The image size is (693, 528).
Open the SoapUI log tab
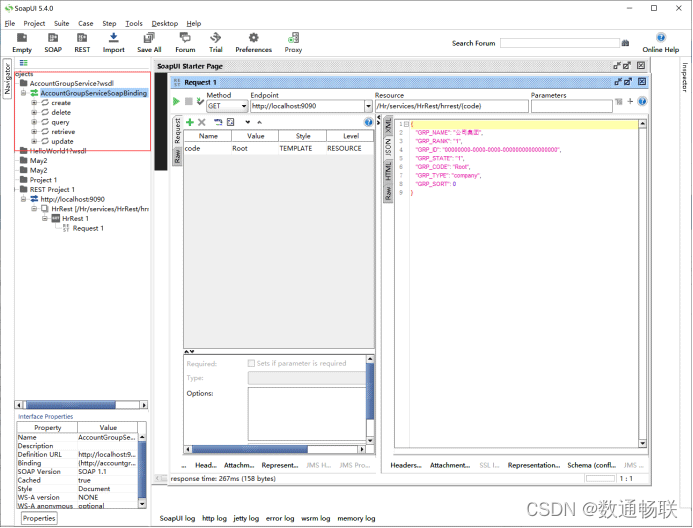pyautogui.click(x=177, y=519)
